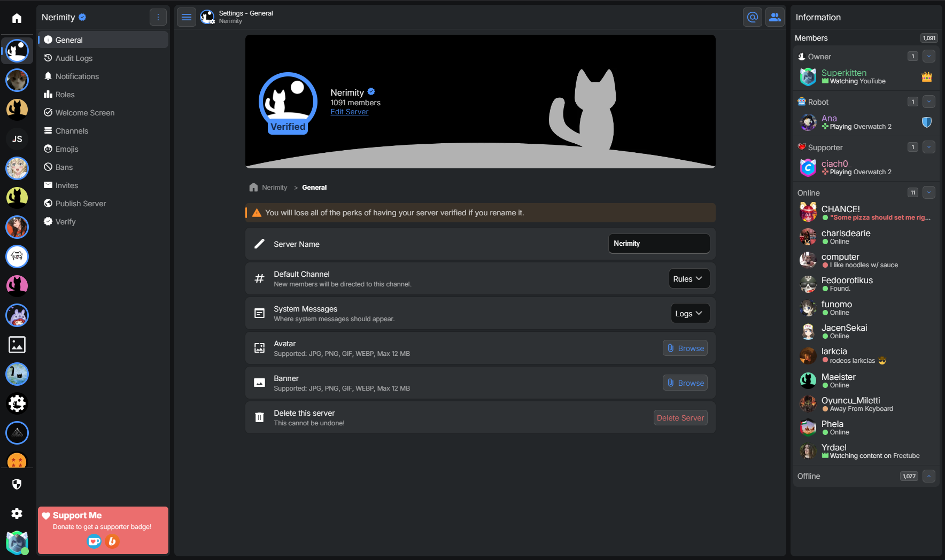Click the Delete Server button

coord(680,418)
